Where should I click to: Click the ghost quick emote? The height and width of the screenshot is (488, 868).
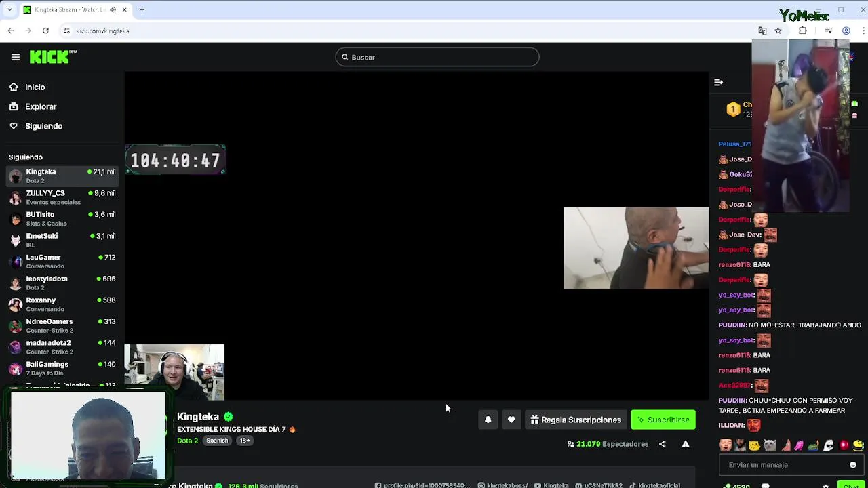pyautogui.click(x=829, y=445)
